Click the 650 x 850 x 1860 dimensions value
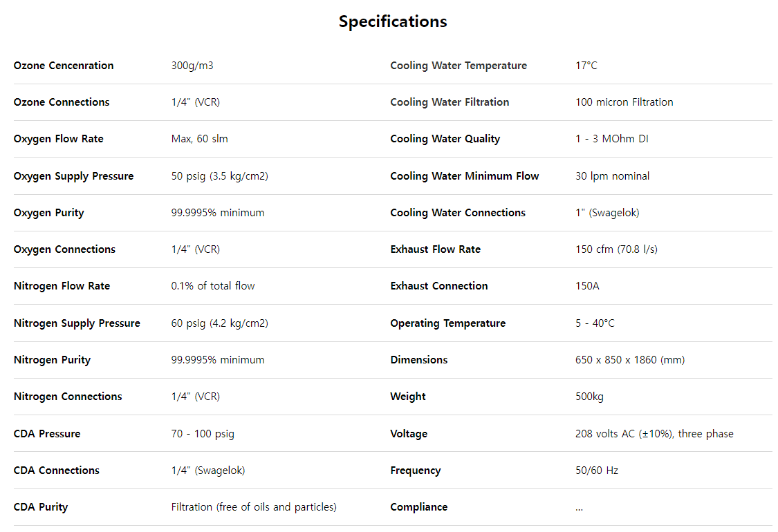Screen dimensions: 778x532 629,360
